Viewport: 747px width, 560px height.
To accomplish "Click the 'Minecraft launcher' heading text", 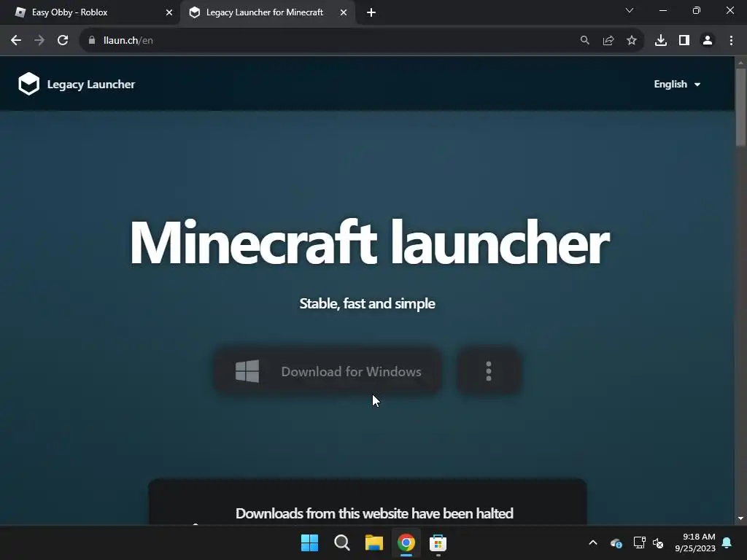I will 369,242.
